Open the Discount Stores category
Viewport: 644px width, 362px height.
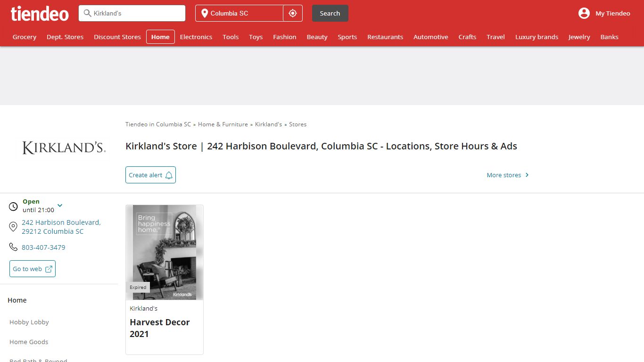click(x=117, y=37)
